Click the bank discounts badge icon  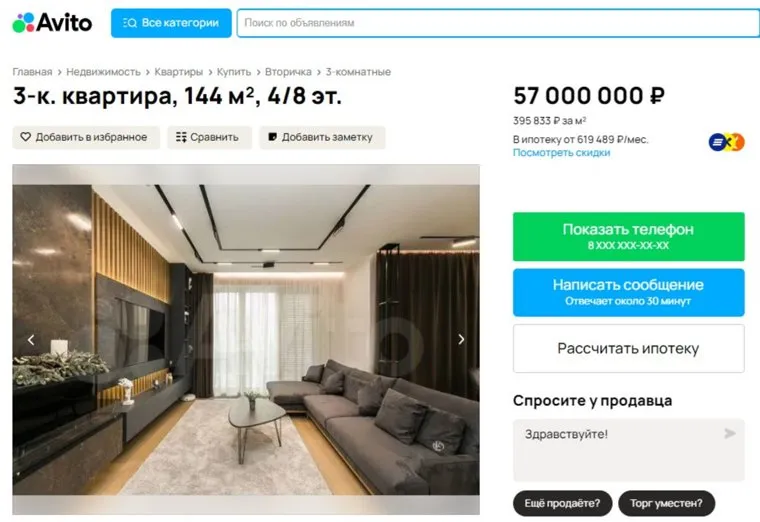(x=726, y=142)
